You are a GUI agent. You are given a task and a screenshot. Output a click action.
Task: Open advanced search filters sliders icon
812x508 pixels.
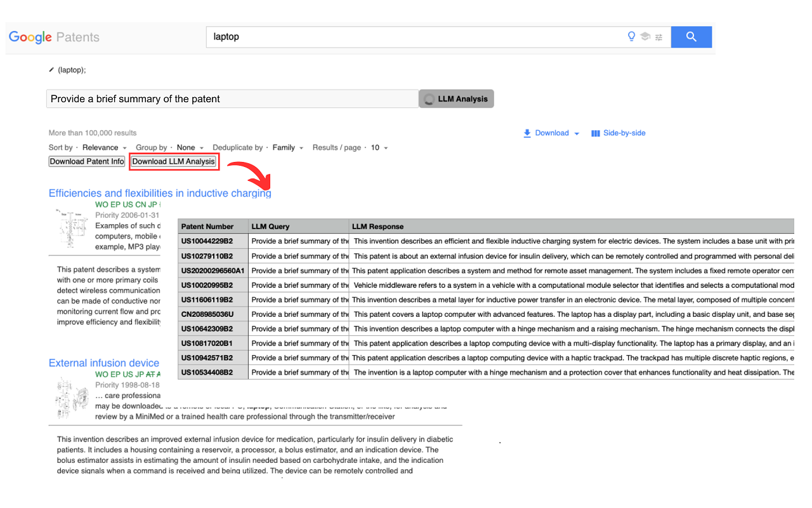pyautogui.click(x=659, y=37)
